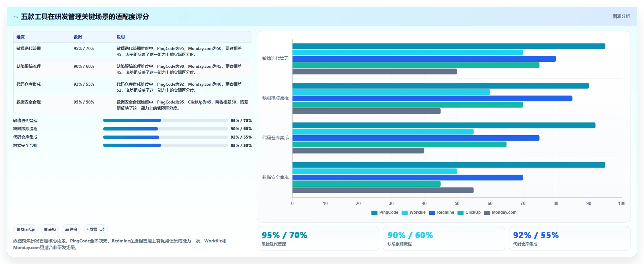The image size is (644, 264).
Task: Click Monday.com bar in 数据安全合规 group
Action: (383, 190)
